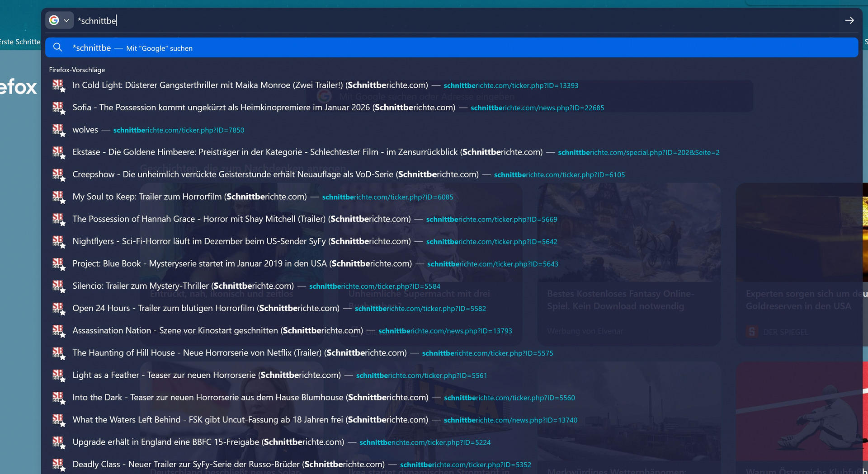This screenshot has width=868, height=474.
Task: Click the news.php?ID=13740 URL
Action: coord(511,420)
